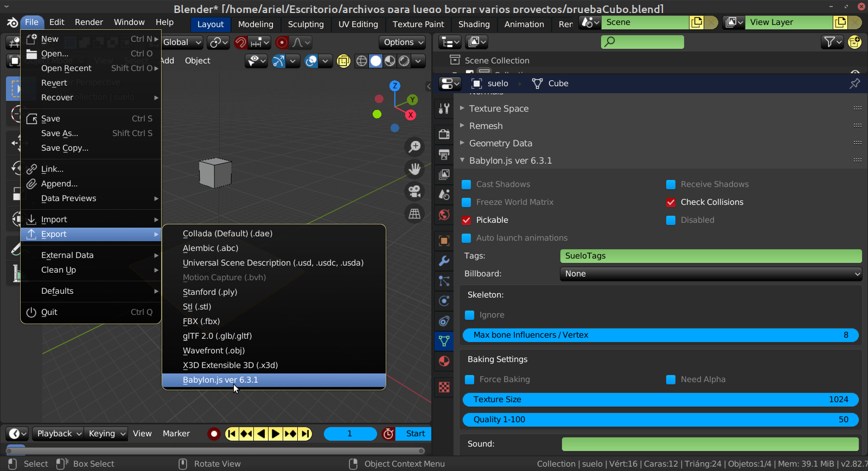Enable the Cast Shadows checkbox
Image resolution: width=868 pixels, height=471 pixels.
pos(466,184)
